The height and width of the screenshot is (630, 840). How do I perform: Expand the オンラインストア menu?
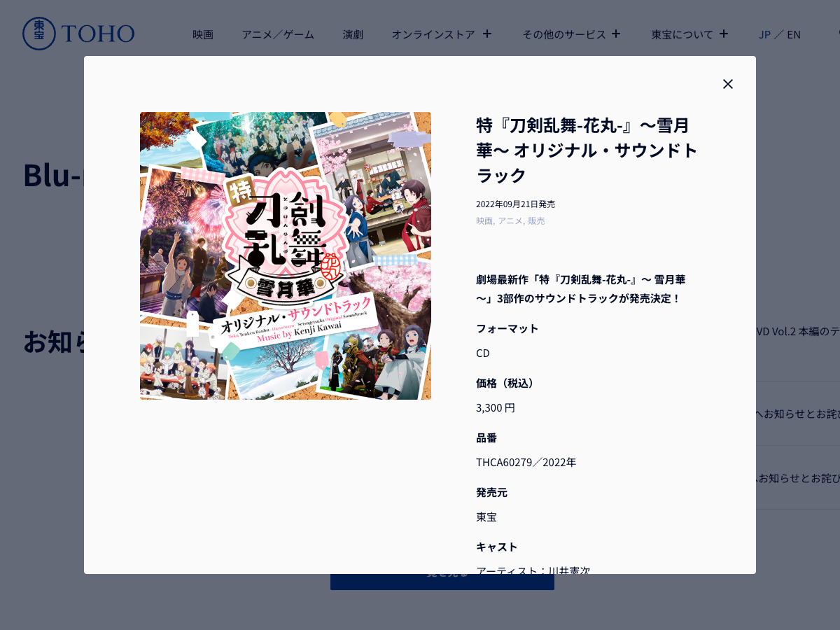pos(442,34)
